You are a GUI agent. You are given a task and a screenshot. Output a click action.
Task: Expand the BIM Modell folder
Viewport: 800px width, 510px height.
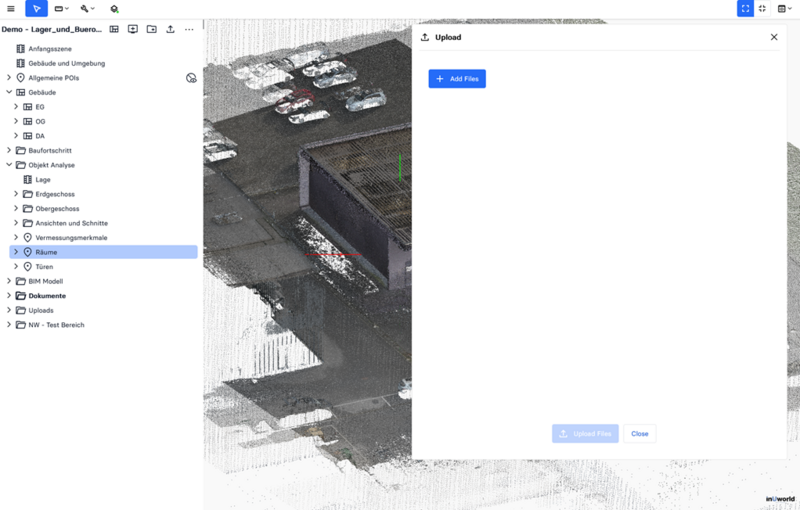coord(9,281)
